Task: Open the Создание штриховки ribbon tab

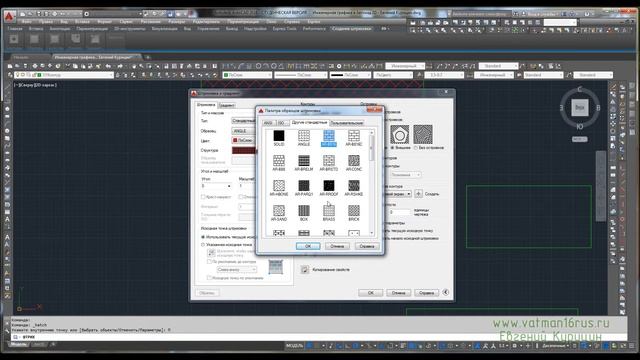Action: (352, 29)
